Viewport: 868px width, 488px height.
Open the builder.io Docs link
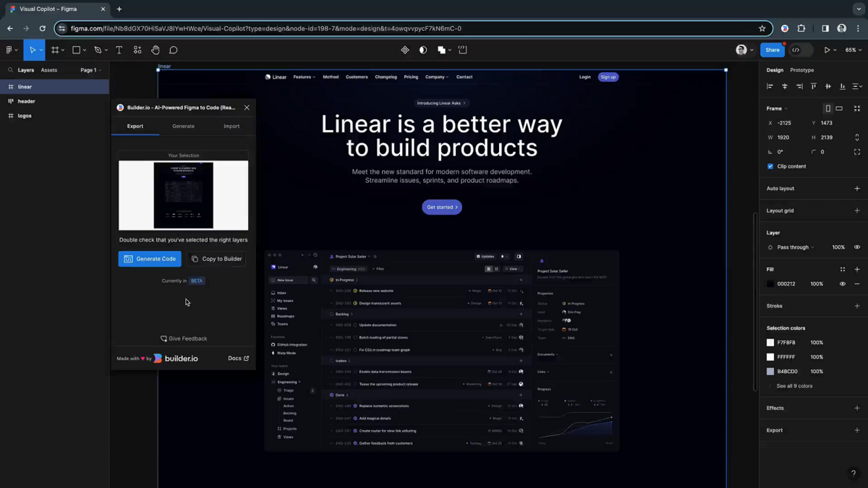239,359
